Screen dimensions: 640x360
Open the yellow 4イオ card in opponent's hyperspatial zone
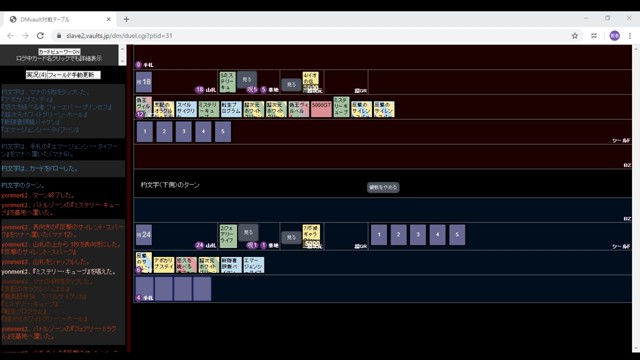click(311, 82)
